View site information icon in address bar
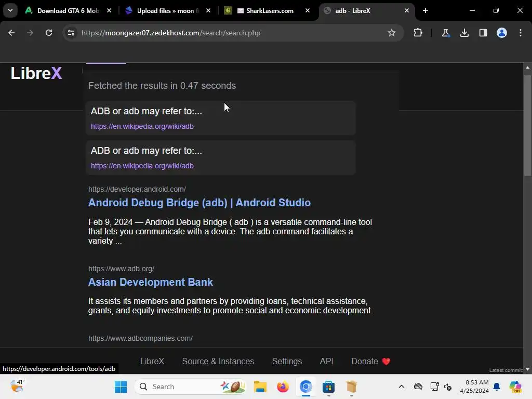Image resolution: width=532 pixels, height=399 pixels. [71, 33]
